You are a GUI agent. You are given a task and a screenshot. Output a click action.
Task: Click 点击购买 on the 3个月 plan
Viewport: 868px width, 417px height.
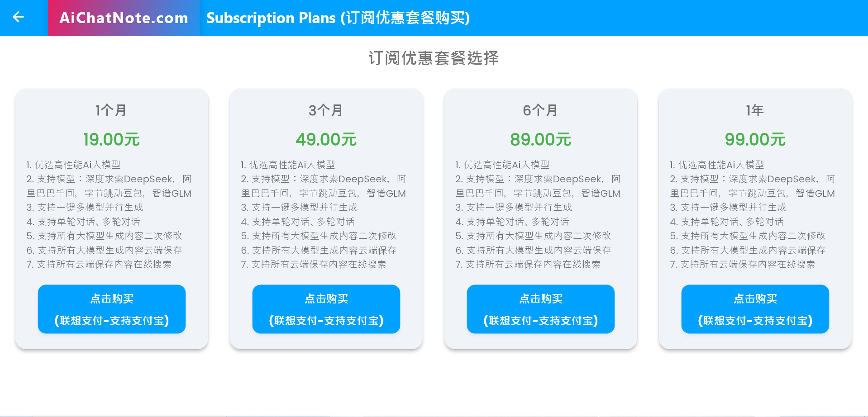pyautogui.click(x=326, y=309)
